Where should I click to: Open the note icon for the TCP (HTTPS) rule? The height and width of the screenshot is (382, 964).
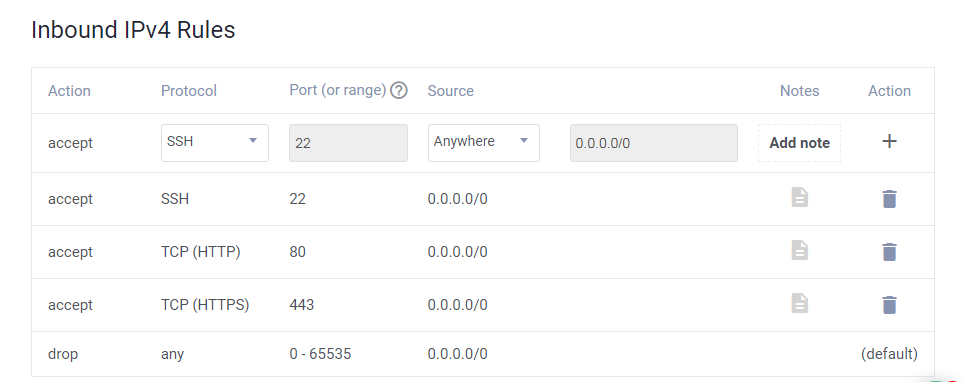pyautogui.click(x=799, y=303)
